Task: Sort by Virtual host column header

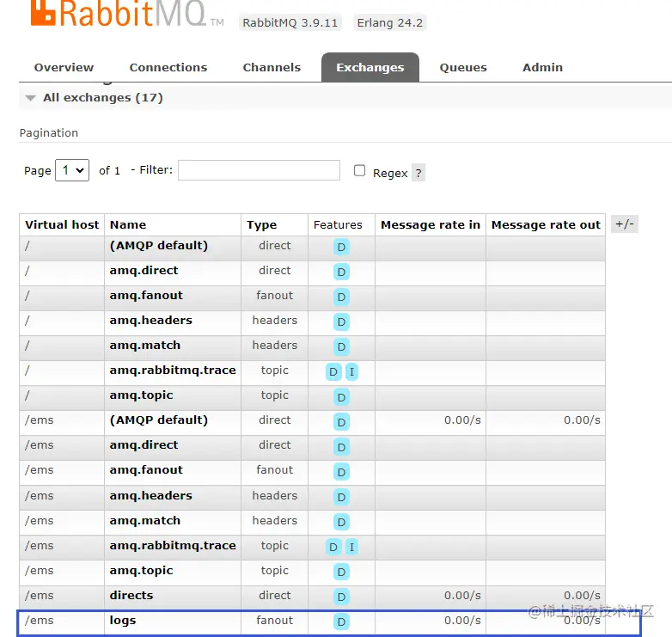Action: 62,224
